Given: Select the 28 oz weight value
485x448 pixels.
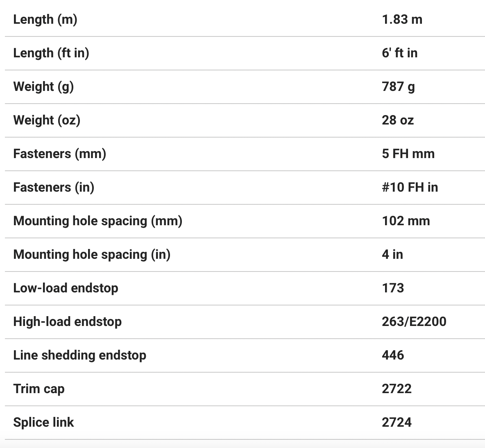Looking at the screenshot, I should tap(398, 120).
